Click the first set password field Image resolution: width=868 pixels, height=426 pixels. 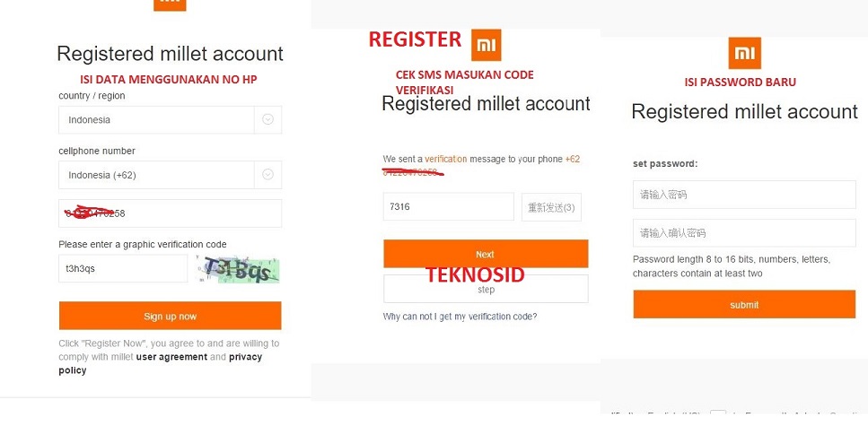(744, 195)
